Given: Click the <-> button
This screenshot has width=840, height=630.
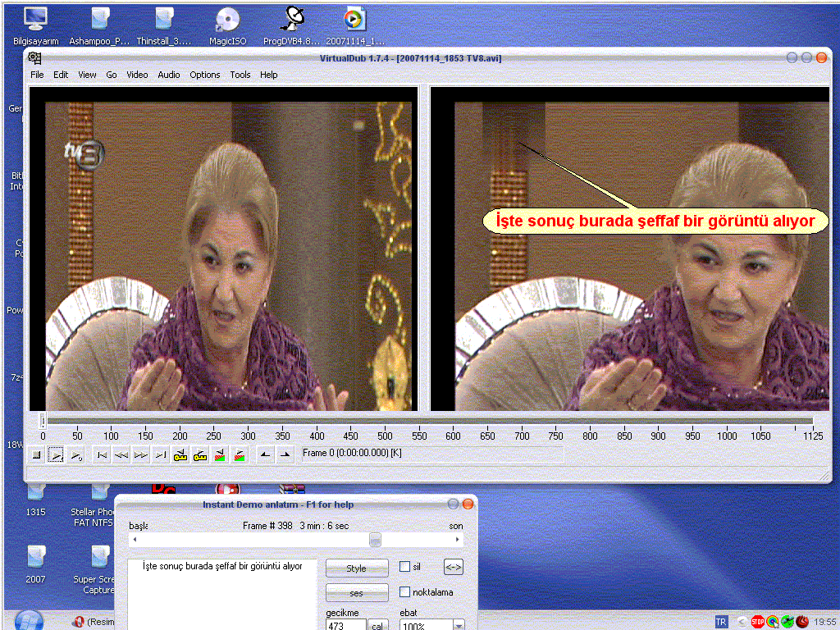Looking at the screenshot, I should pos(453,568).
